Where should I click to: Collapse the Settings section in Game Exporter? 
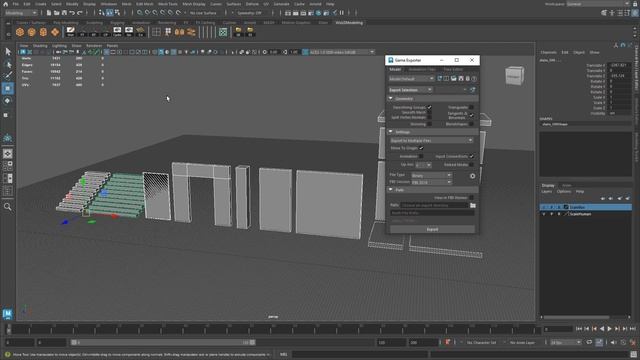pyautogui.click(x=391, y=132)
